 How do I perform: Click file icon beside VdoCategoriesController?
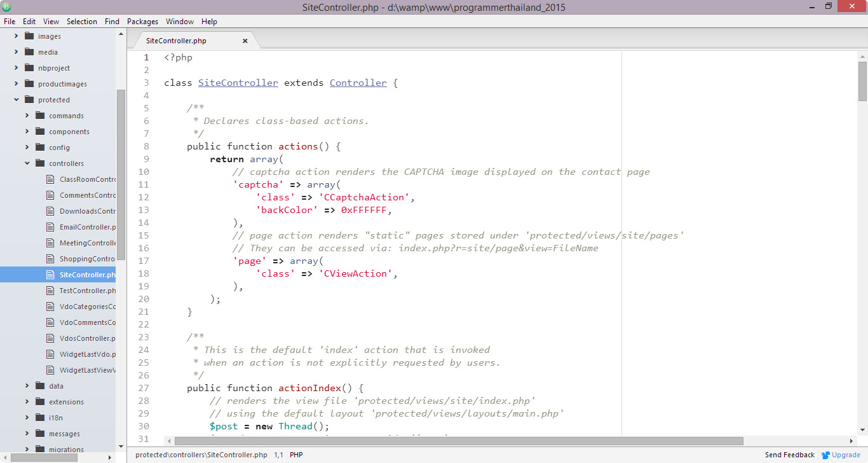[51, 307]
